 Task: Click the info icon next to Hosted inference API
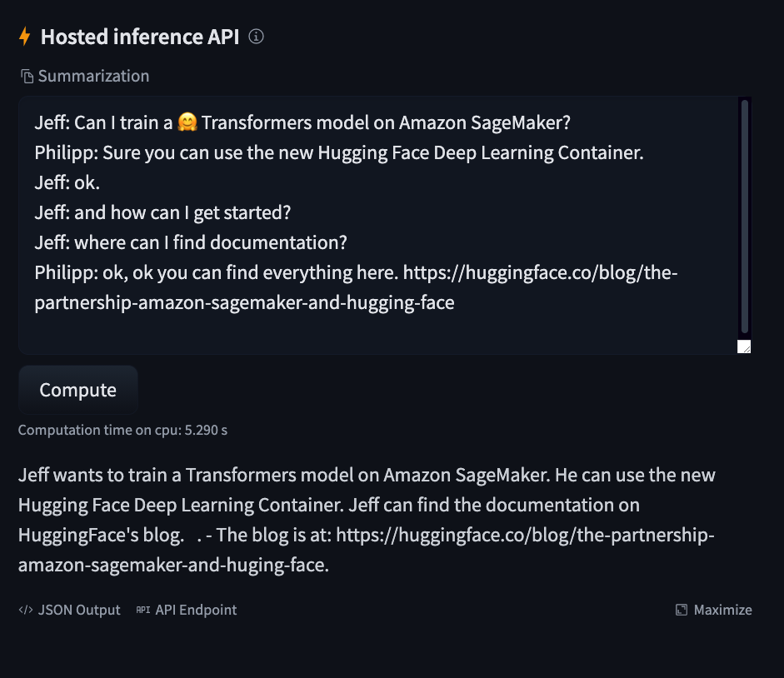257,37
